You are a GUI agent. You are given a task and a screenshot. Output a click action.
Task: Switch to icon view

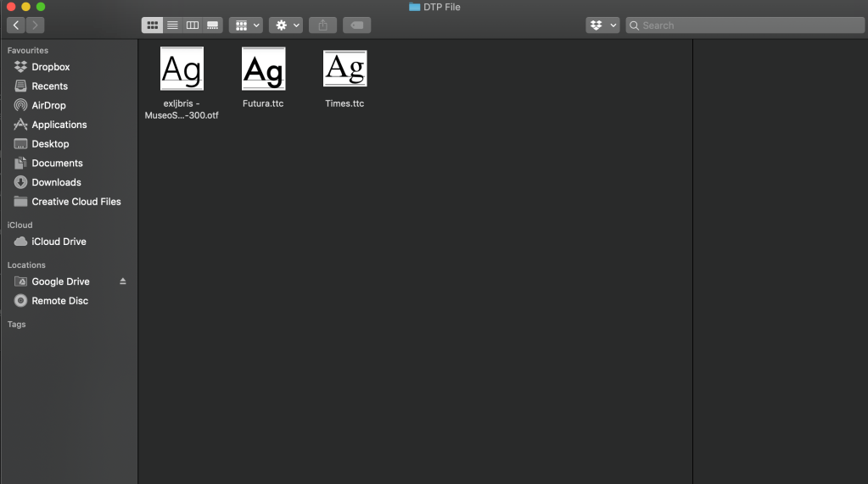click(x=153, y=25)
